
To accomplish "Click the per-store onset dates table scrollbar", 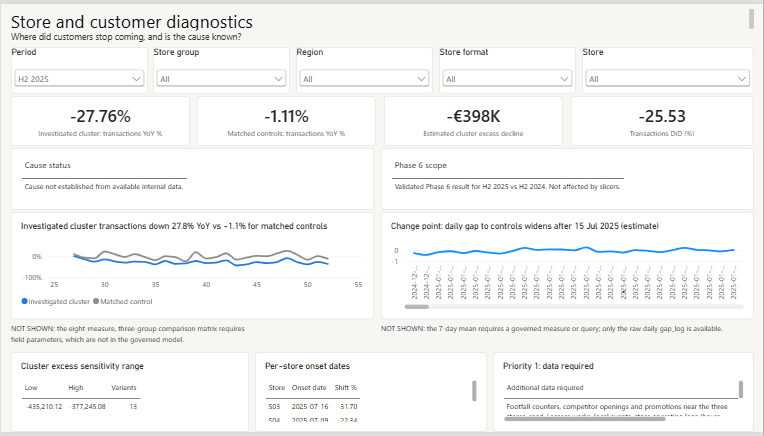I will 474,391.
